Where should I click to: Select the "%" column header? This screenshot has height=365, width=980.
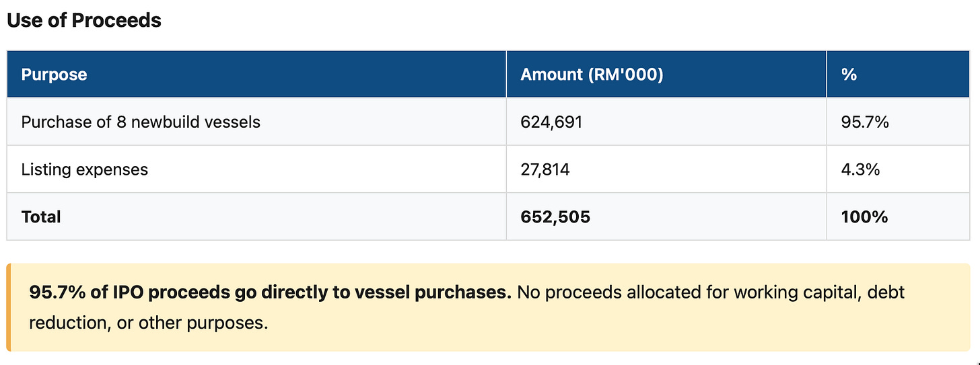[849, 74]
